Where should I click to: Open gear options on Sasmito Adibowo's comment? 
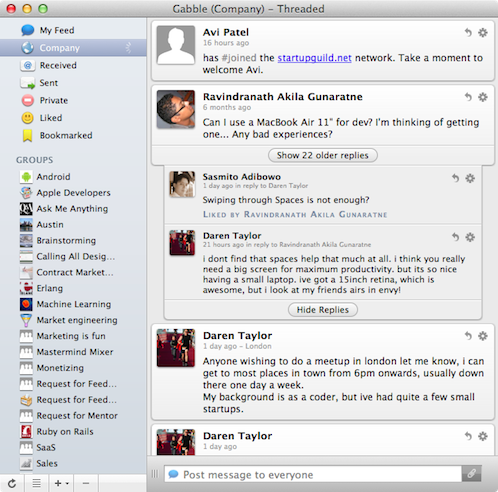click(470, 178)
